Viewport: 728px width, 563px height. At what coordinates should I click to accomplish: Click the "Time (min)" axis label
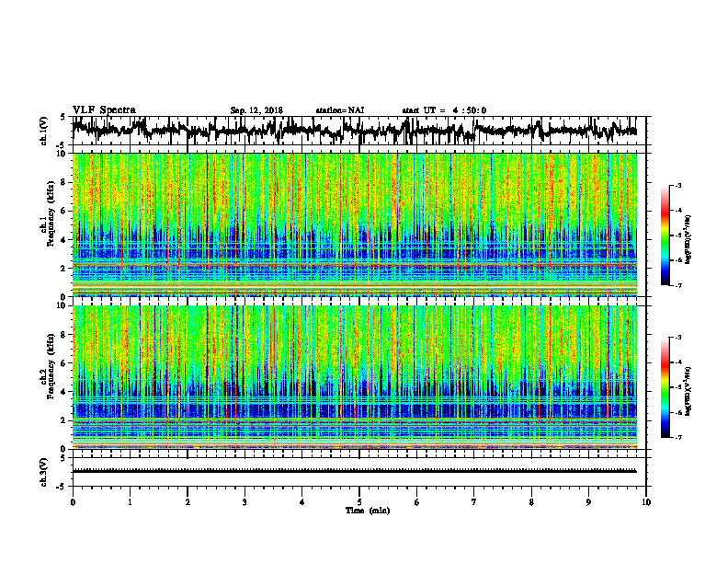[x=368, y=511]
